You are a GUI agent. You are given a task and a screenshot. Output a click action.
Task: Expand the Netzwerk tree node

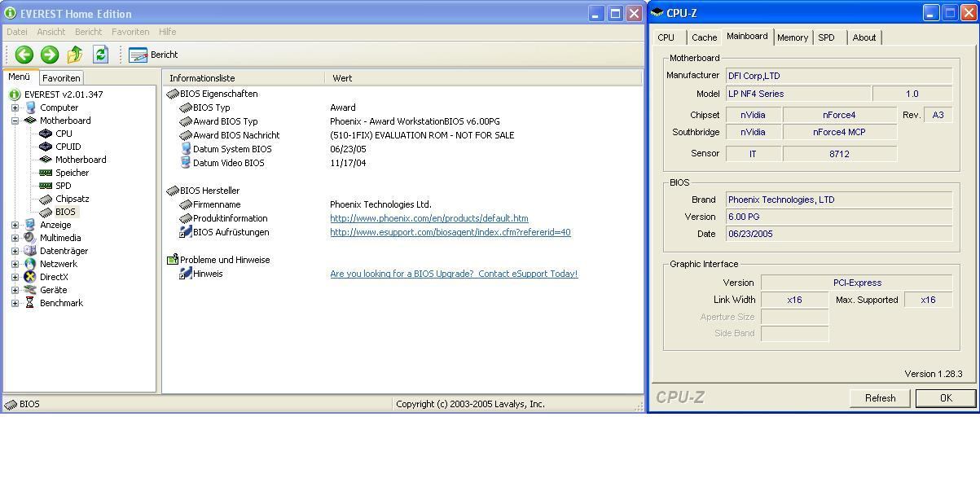pyautogui.click(x=15, y=264)
